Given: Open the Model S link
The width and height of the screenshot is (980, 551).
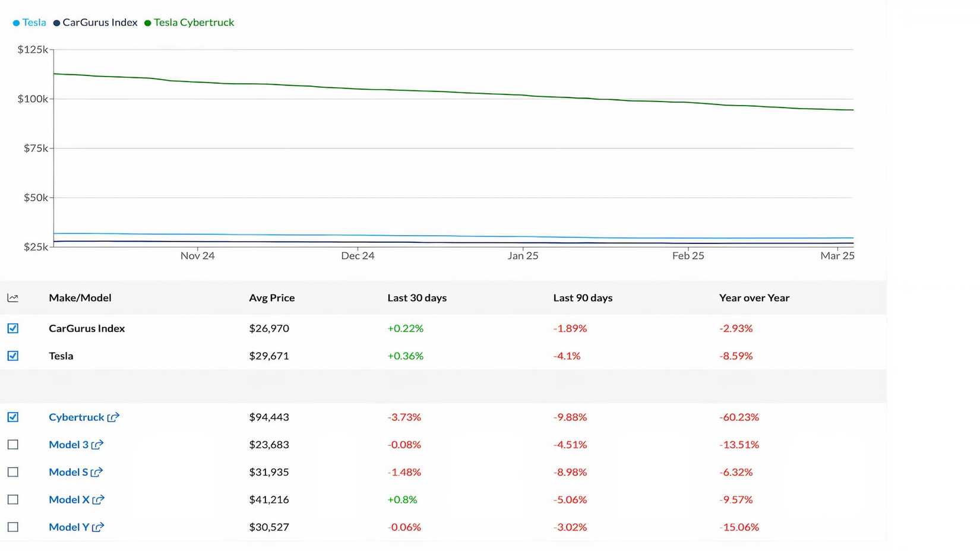Looking at the screenshot, I should click(68, 473).
